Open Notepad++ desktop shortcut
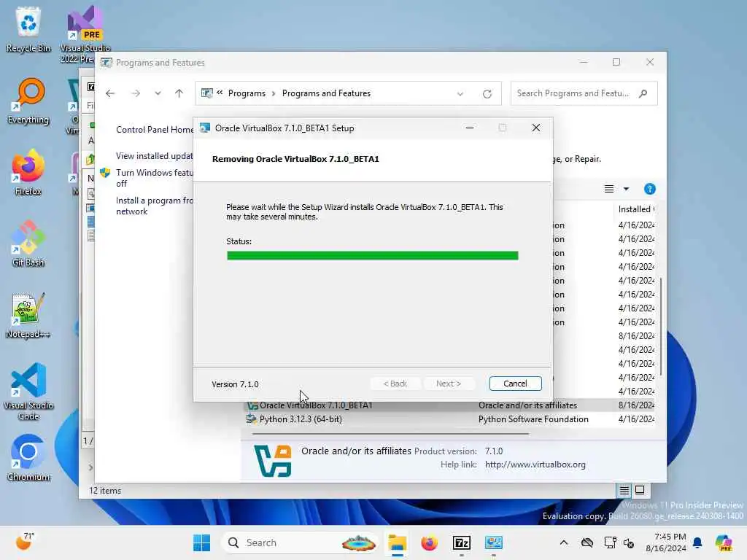 28,315
